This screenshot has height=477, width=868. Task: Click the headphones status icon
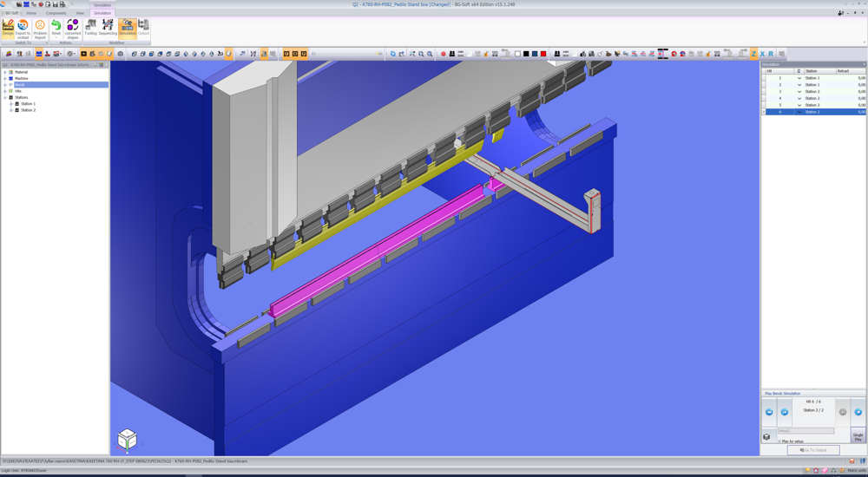pyautogui.click(x=833, y=470)
